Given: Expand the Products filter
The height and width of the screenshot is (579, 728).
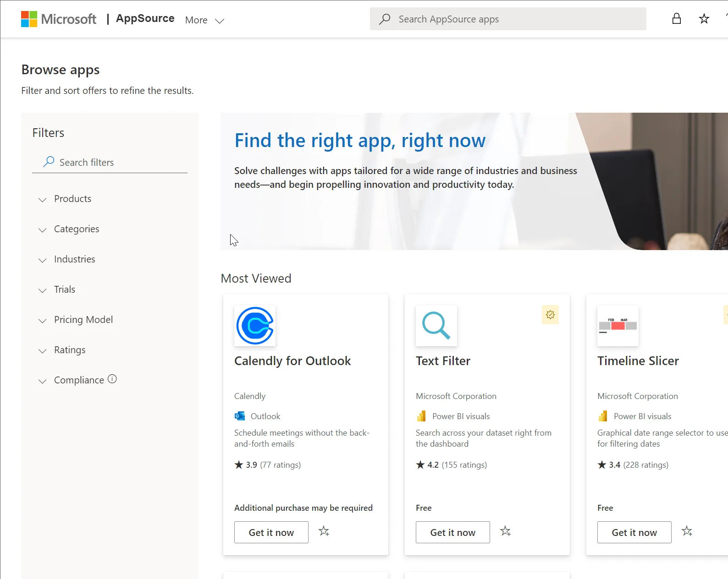Looking at the screenshot, I should pos(65,199).
